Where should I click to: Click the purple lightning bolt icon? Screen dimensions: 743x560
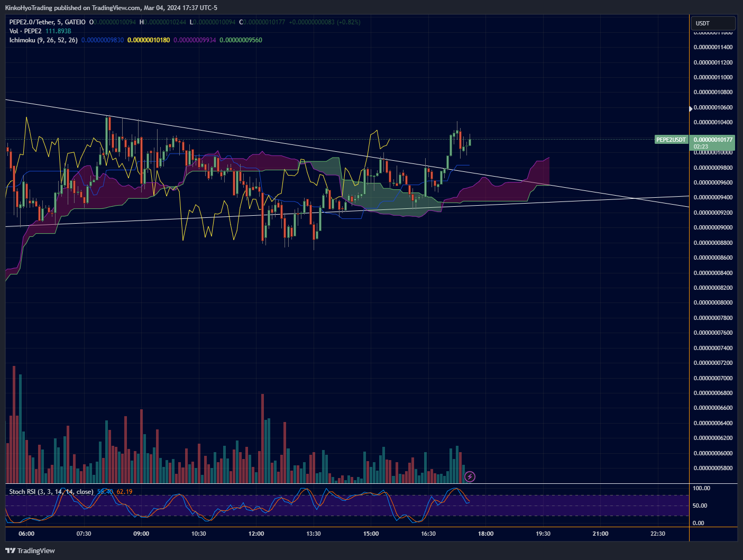pyautogui.click(x=470, y=477)
